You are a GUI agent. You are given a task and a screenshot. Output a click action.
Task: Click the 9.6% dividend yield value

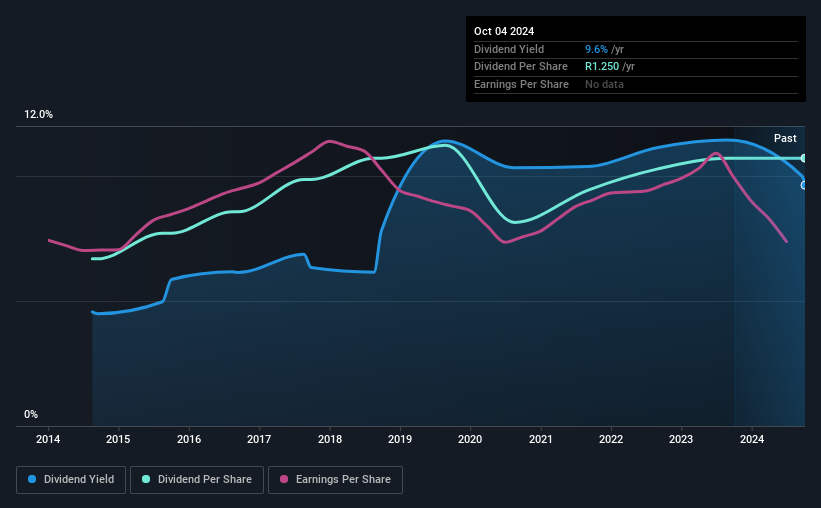pos(596,49)
